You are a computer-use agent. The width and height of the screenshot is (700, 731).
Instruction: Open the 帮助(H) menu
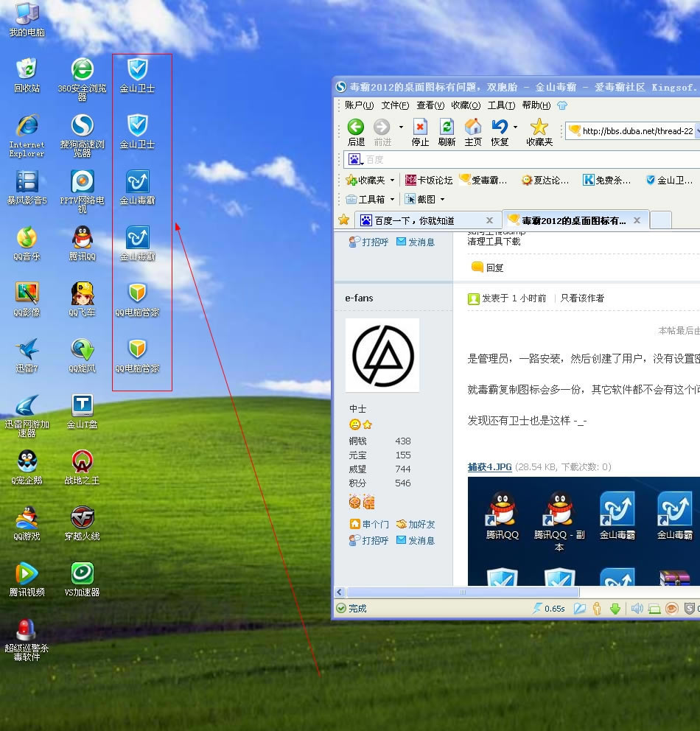[536, 105]
